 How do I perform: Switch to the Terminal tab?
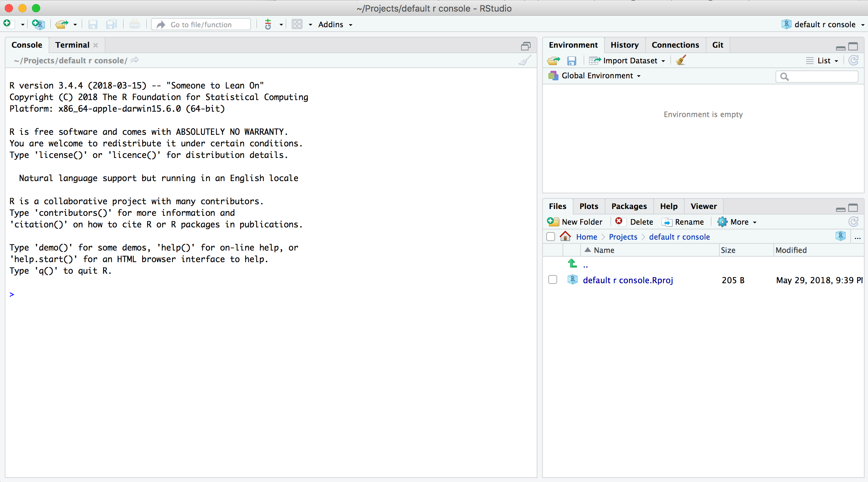(72, 45)
